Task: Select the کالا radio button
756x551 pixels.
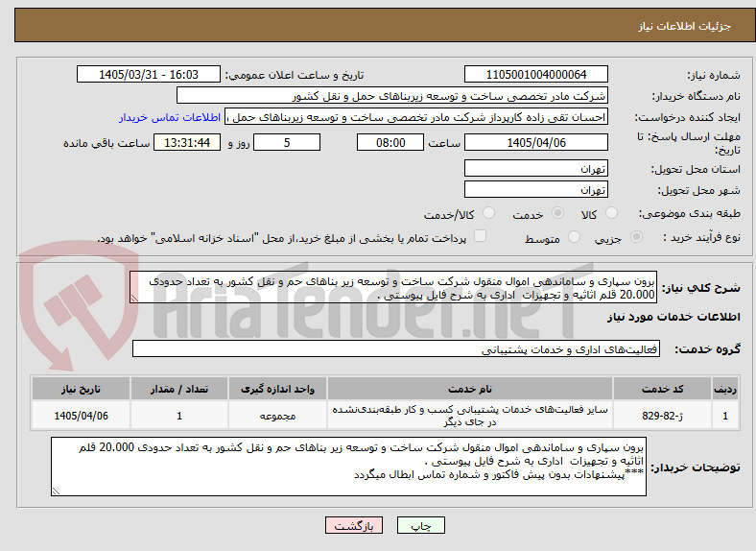Action: 611,213
